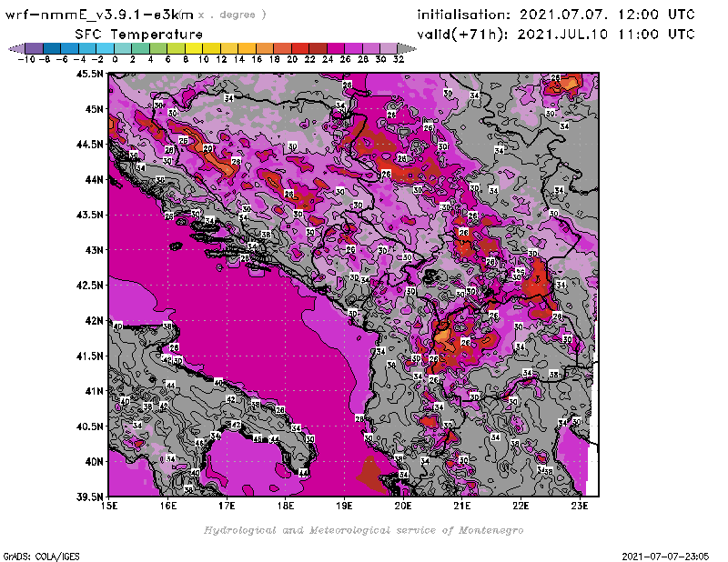Click the light blue -2 to 0 legend swatch

click(x=106, y=48)
